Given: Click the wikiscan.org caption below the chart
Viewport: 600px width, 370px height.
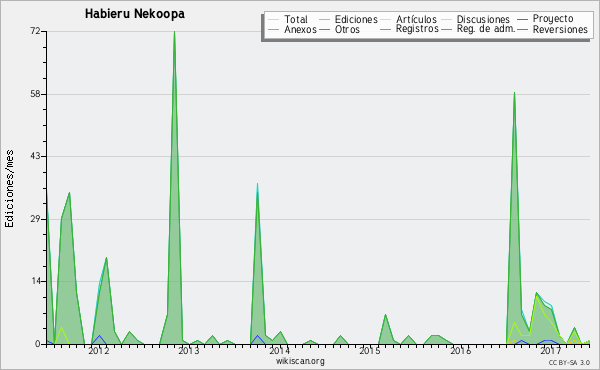Looking at the screenshot, I should click(300, 361).
